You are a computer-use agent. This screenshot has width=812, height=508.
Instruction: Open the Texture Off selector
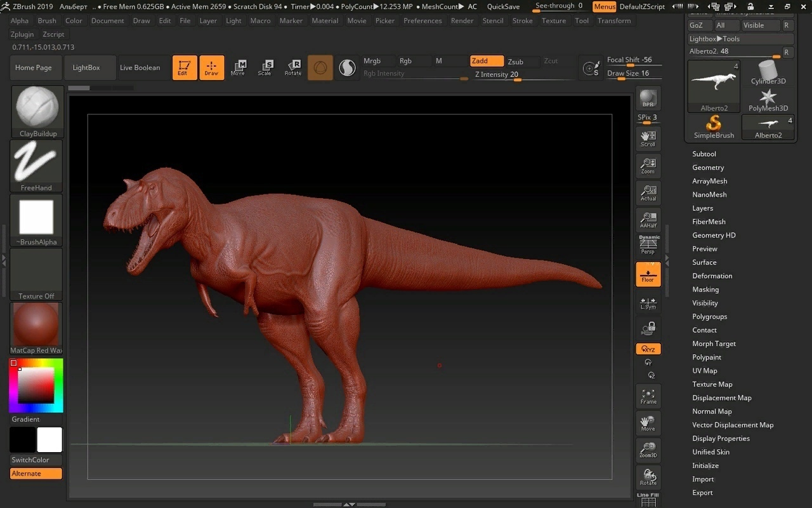[36, 274]
